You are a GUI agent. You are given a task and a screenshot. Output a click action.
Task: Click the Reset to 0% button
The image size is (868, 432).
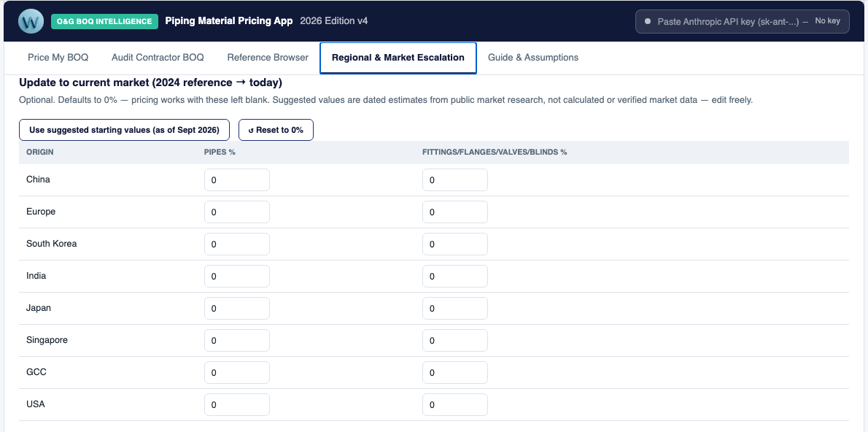point(276,130)
